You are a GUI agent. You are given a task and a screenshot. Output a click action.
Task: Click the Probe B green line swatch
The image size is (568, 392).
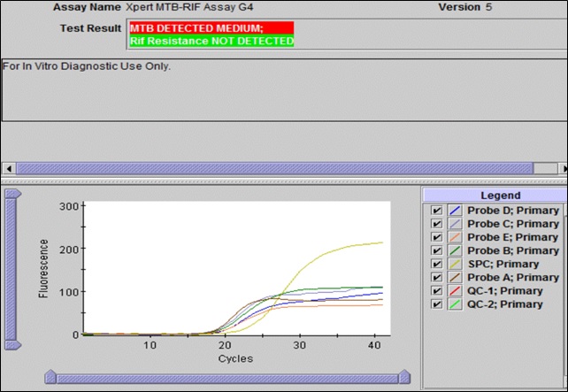(x=455, y=250)
